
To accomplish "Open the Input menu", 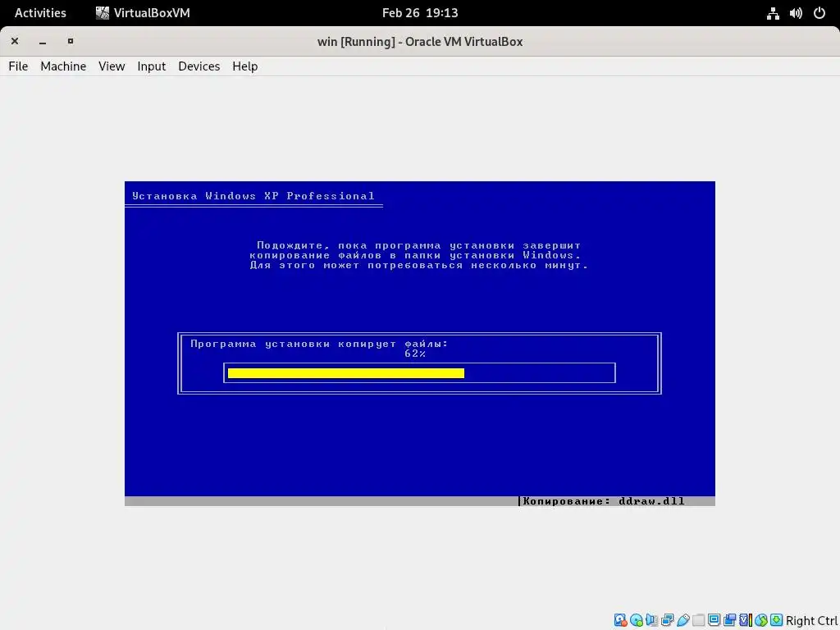I will 152,66.
